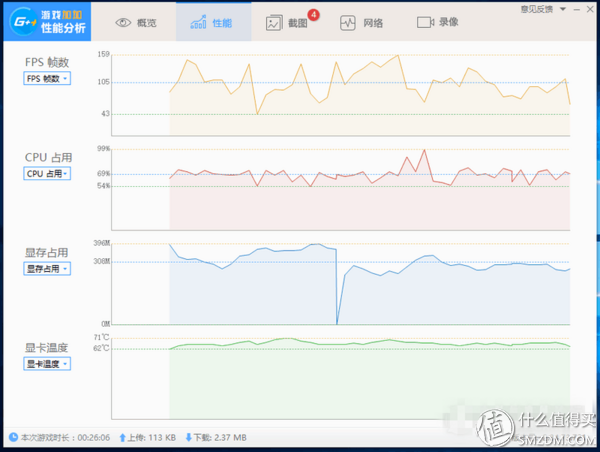Viewport: 600px width, 452px height.
Task: Click the 54% label on CPU chart
Action: pos(104,186)
